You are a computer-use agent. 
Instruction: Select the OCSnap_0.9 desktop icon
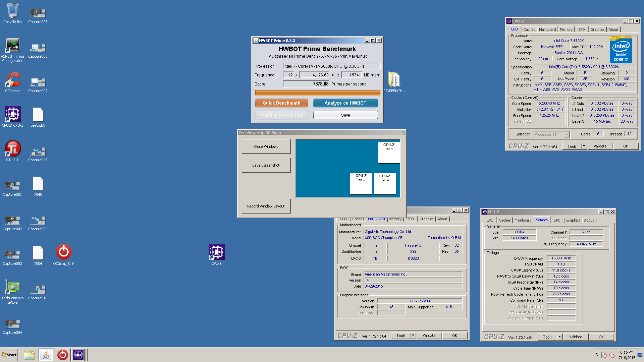[x=63, y=255]
